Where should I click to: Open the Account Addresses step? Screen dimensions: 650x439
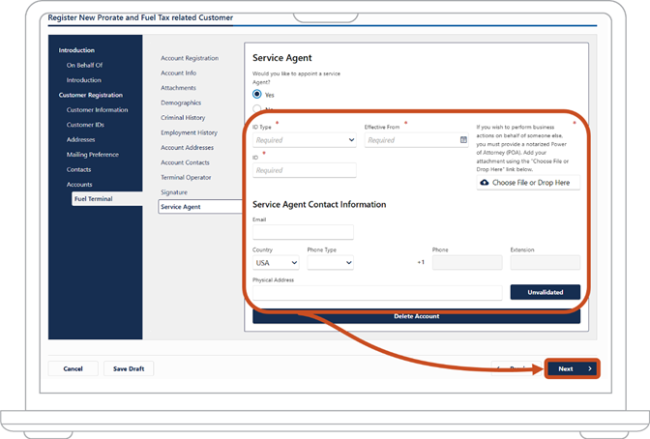coord(187,148)
